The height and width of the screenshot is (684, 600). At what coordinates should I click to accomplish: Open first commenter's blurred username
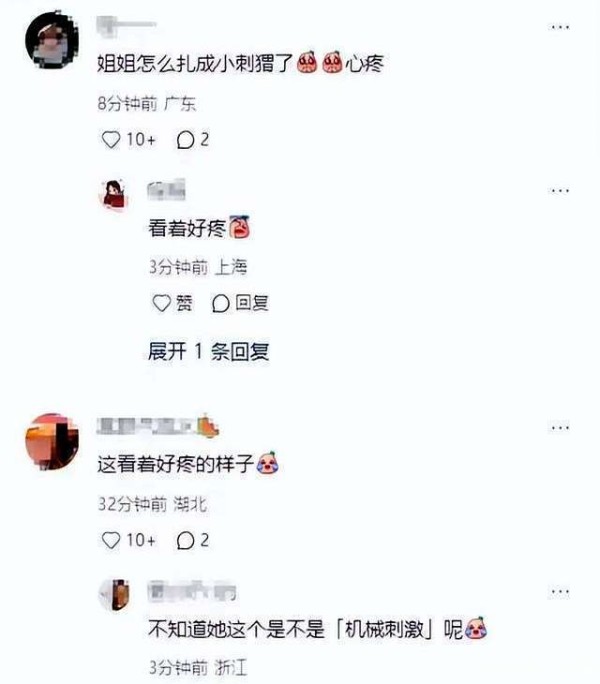126,24
